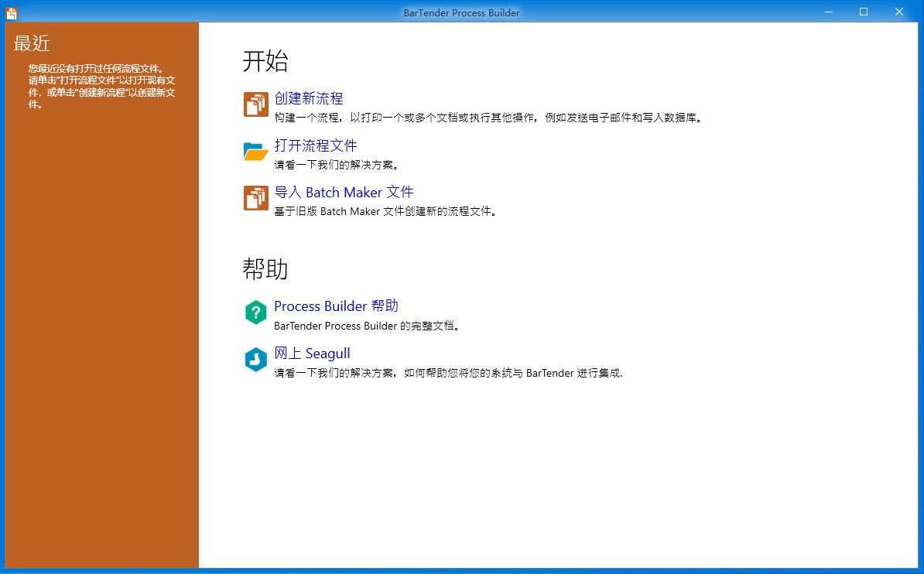This screenshot has height=574, width=924.
Task: Click the green question mark help icon
Action: [255, 313]
